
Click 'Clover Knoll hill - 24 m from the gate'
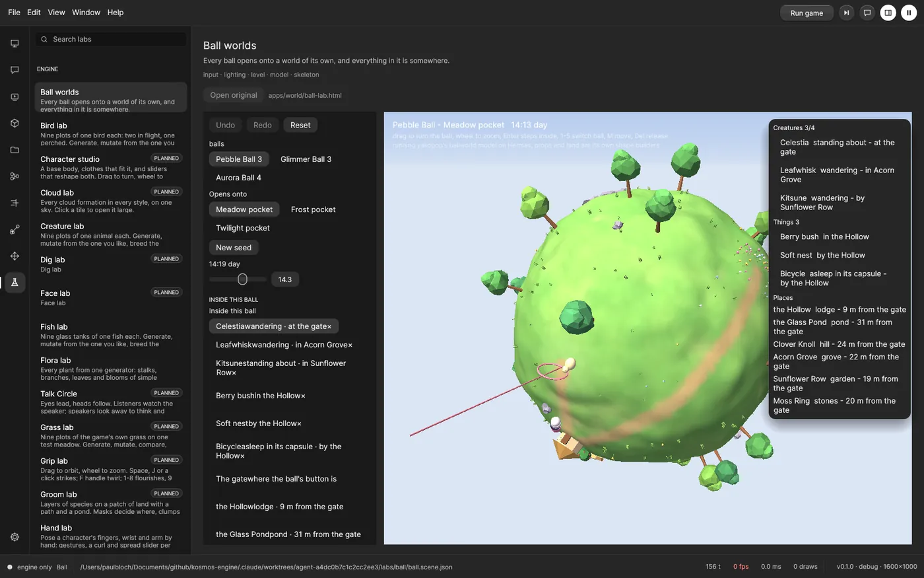pos(839,344)
